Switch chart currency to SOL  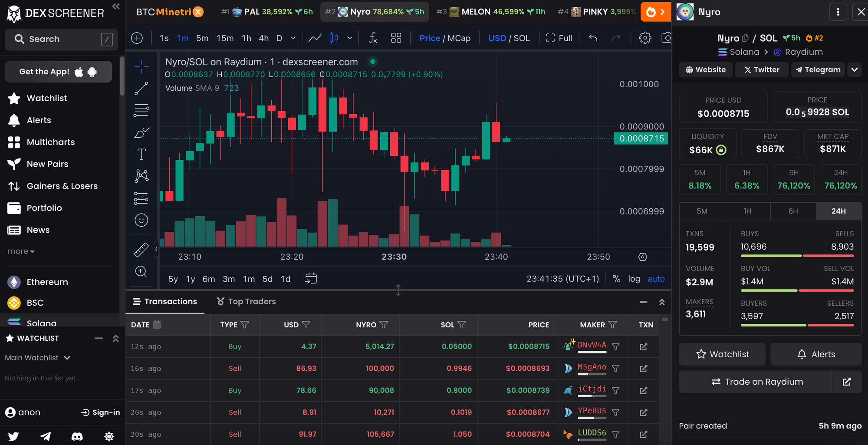pos(522,38)
